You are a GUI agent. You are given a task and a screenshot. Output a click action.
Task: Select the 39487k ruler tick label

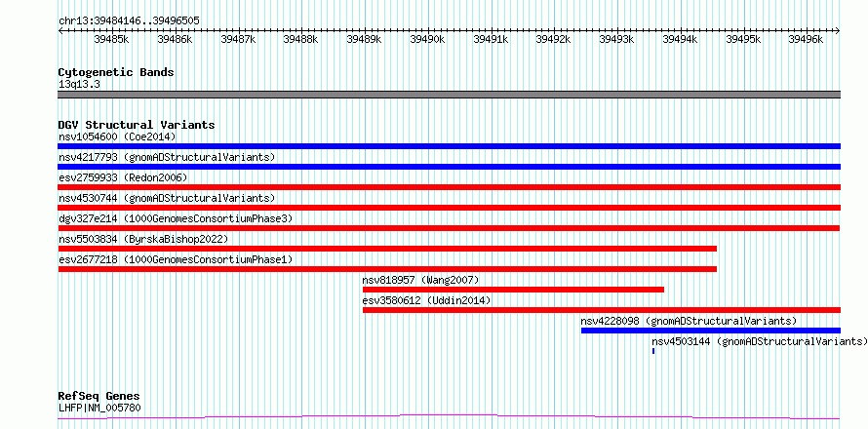tap(238, 39)
